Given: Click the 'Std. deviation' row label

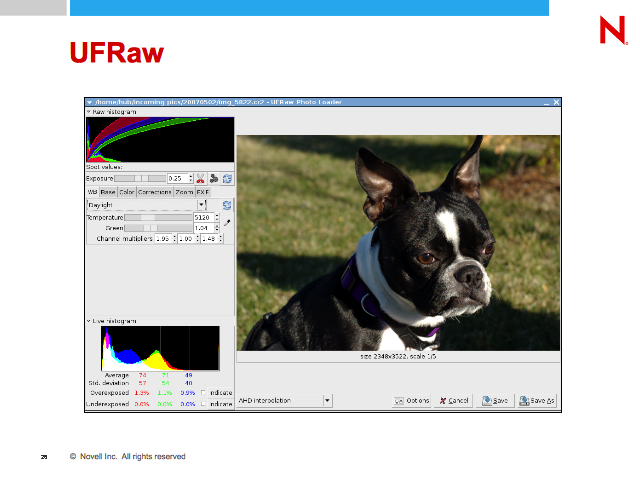Looking at the screenshot, I should (109, 383).
